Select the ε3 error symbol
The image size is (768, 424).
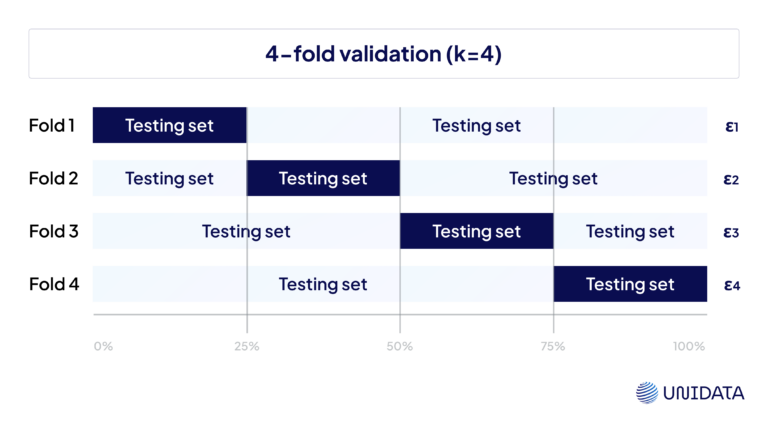tap(731, 232)
